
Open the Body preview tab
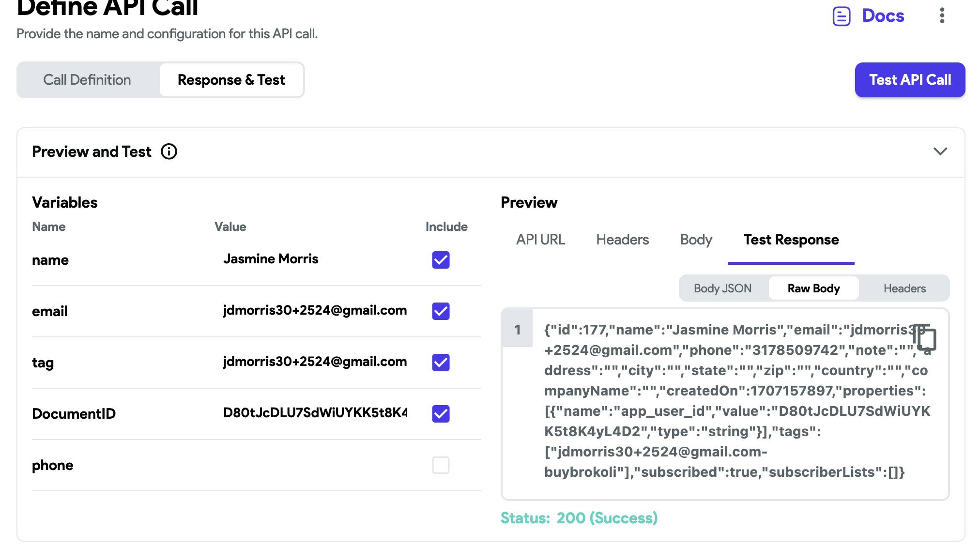point(696,240)
